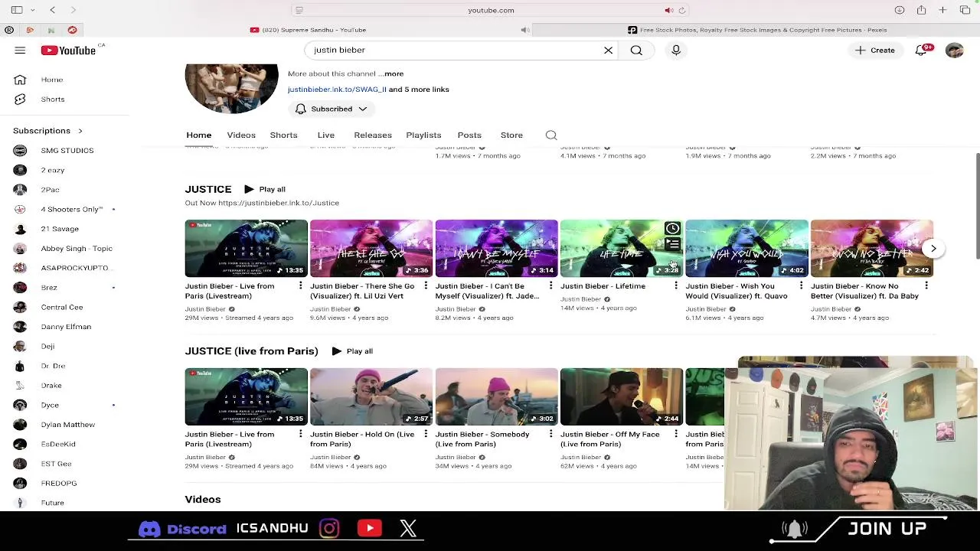This screenshot has height=551, width=980.
Task: Open Somebody (Live from Paris) thumbnail
Action: tap(496, 396)
